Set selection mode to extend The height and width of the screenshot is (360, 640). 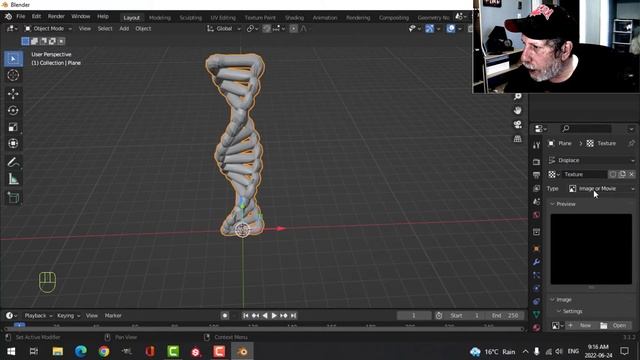click(34, 41)
